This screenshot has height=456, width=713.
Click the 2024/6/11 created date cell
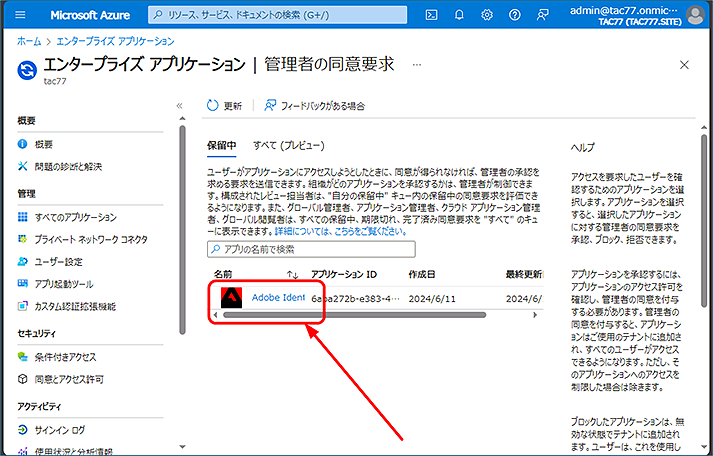[432, 299]
